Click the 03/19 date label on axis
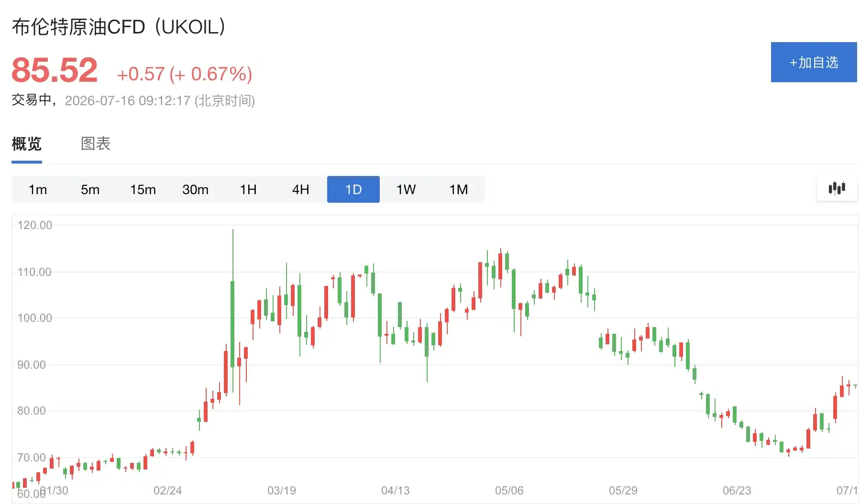 coord(282,491)
